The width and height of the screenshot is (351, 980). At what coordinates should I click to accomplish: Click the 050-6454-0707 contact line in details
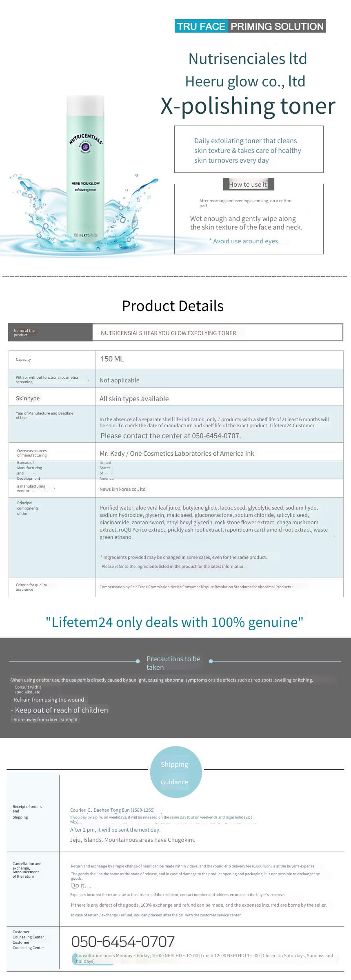(171, 436)
